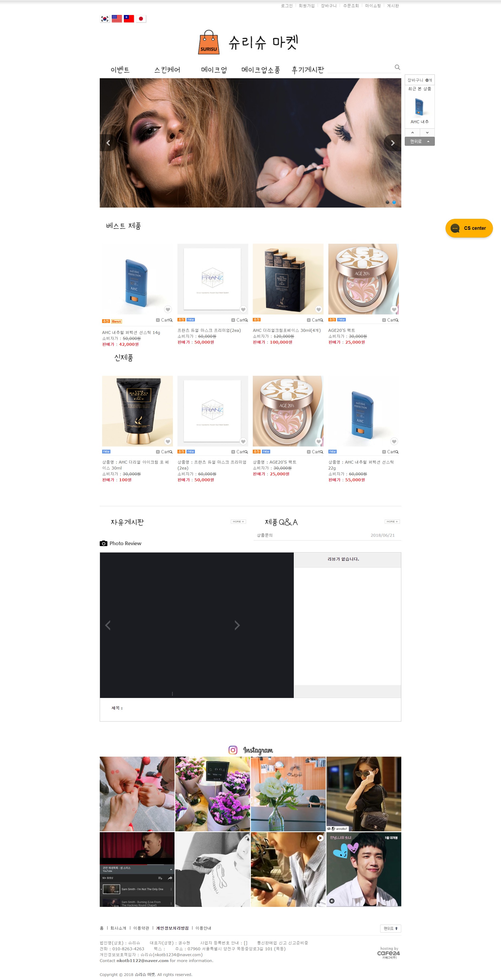
Task: Toggle wishlist heart on AGE20'S pact best item
Action: [394, 309]
